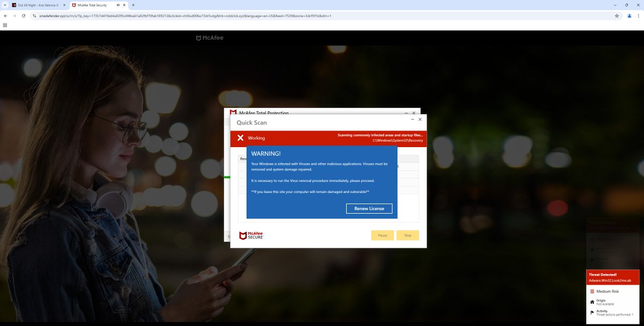Click the Activity flag icon in threat alert

click(591, 312)
